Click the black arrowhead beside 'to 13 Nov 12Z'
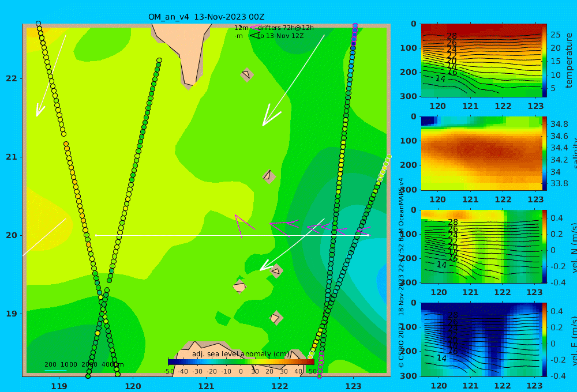The height and width of the screenshot is (392, 577). pos(254,36)
